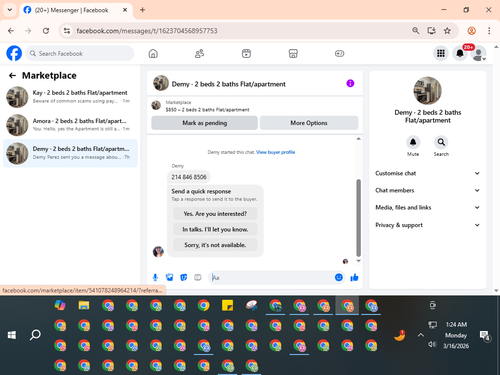View site information icon in address bar
This screenshot has width=500, height=375.
67,31
